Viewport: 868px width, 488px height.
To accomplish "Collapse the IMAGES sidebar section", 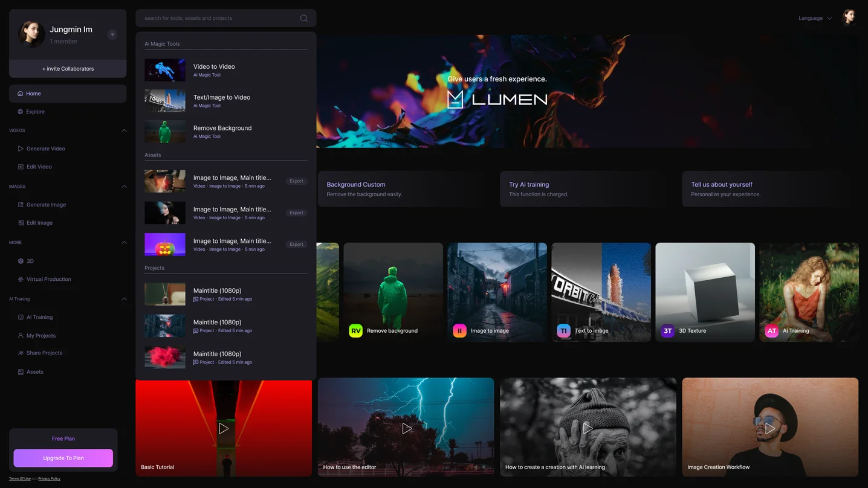I will coord(124,186).
